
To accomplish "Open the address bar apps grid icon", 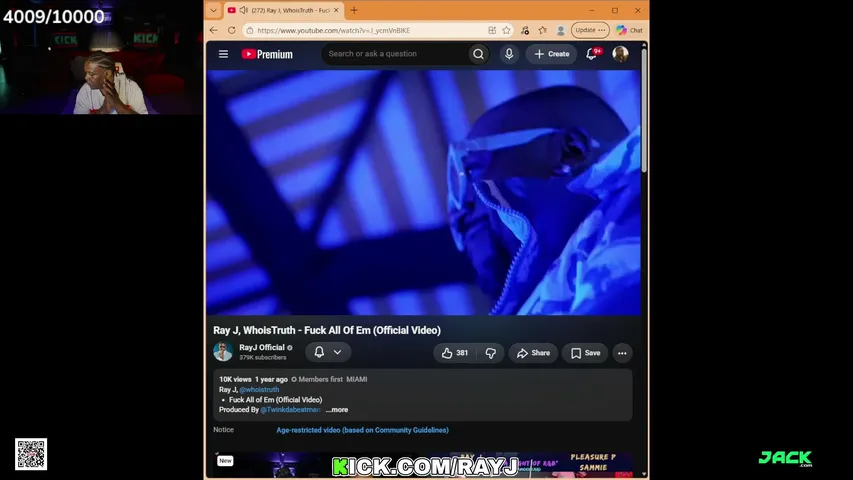I will pos(492,30).
